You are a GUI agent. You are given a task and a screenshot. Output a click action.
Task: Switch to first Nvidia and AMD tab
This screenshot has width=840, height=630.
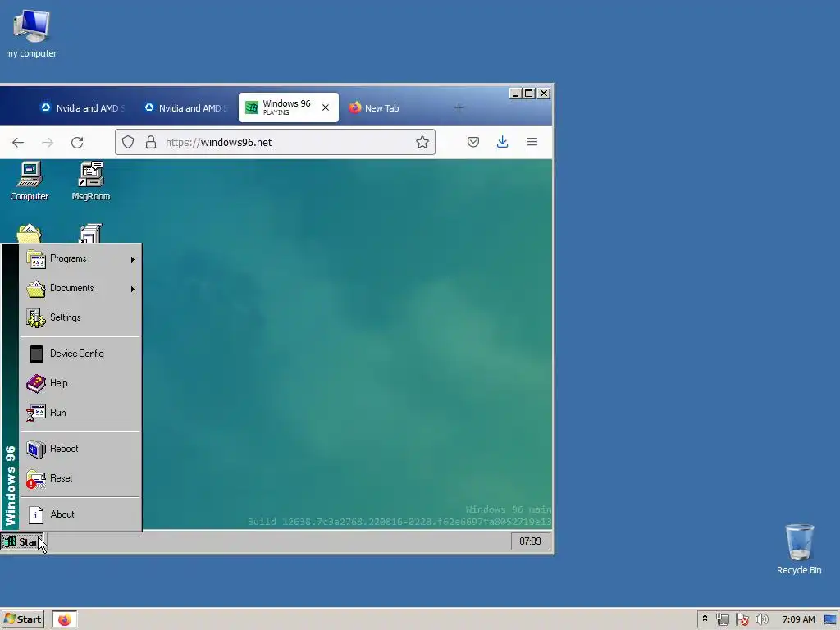[x=83, y=107]
